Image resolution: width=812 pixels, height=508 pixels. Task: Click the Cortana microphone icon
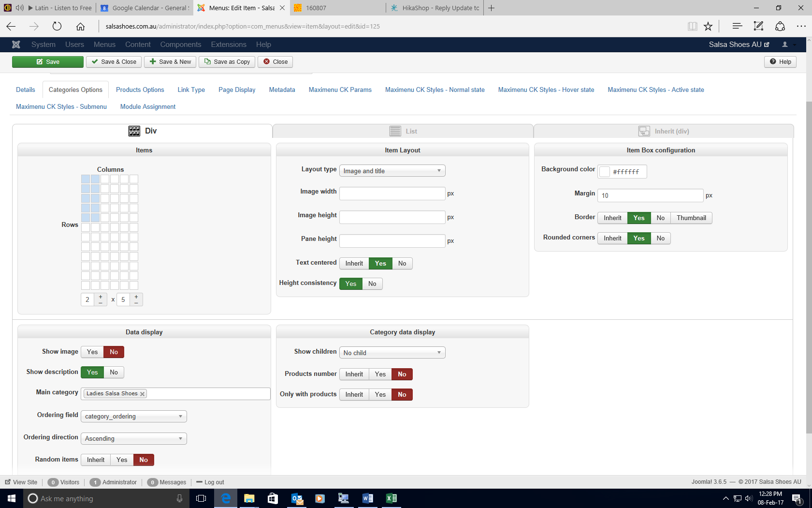pos(179,498)
